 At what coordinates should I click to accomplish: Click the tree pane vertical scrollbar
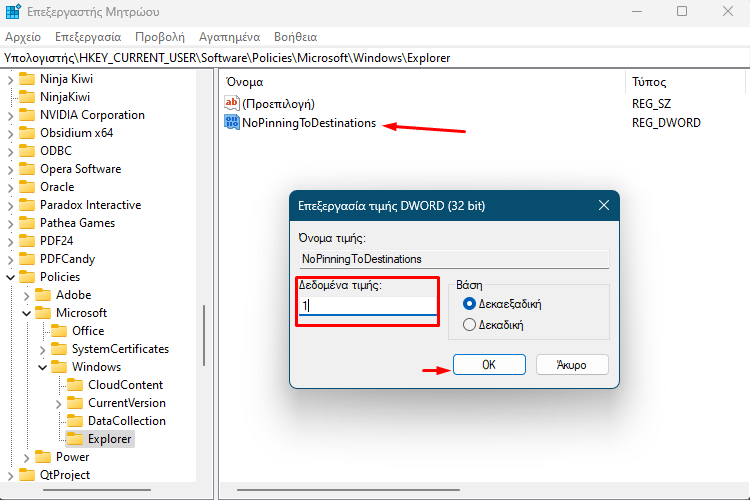tap(204, 335)
